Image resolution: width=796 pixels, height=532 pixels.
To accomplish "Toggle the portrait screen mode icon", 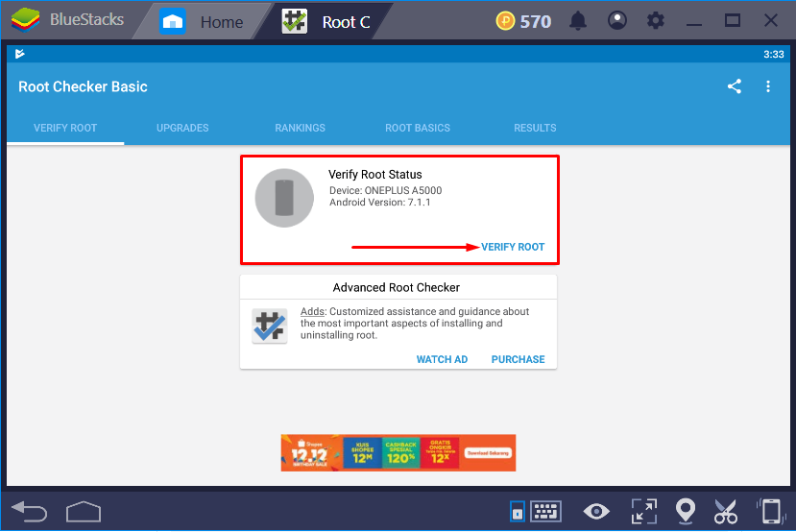I will coord(518,511).
